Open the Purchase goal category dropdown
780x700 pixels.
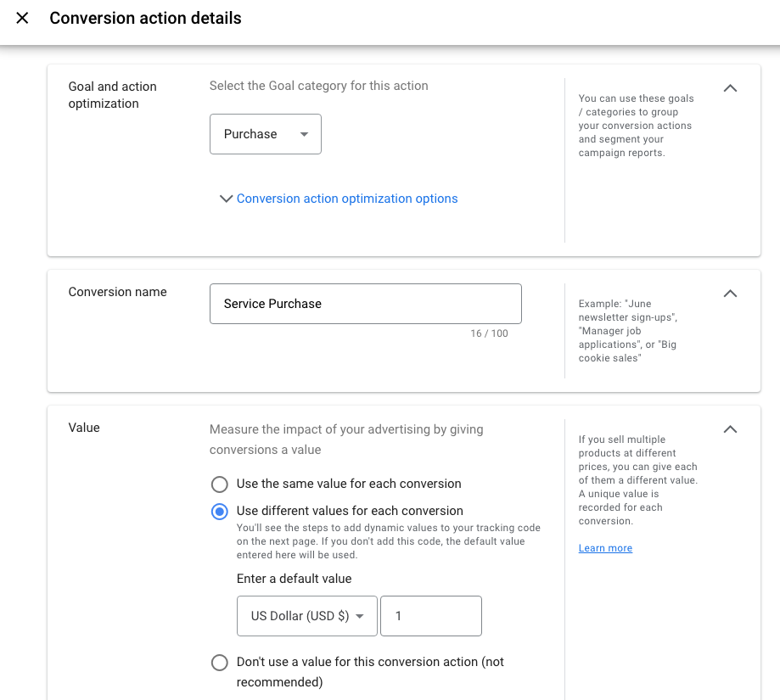click(x=265, y=134)
